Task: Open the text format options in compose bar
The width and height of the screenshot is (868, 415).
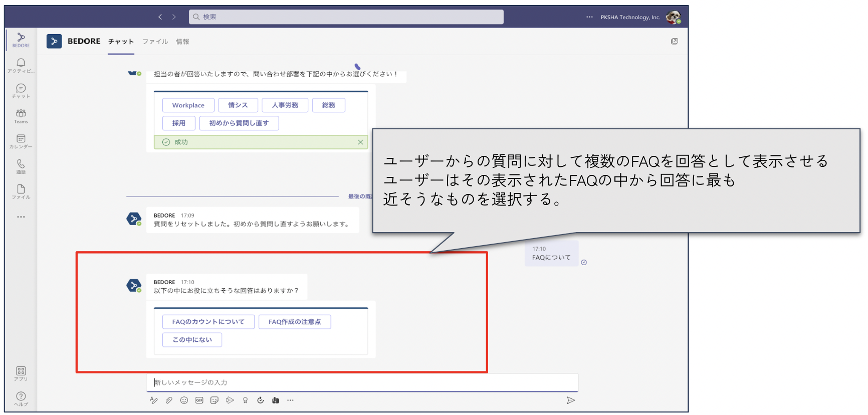Action: (154, 400)
